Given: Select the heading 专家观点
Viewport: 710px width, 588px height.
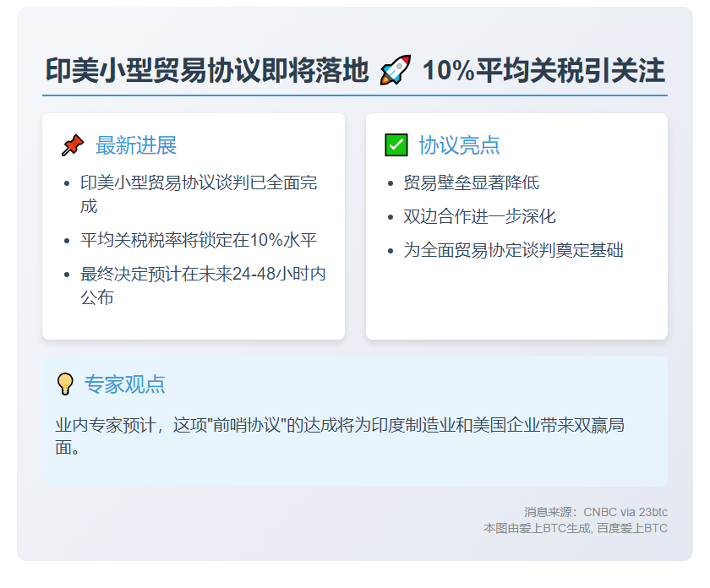Looking at the screenshot, I should click(124, 384).
